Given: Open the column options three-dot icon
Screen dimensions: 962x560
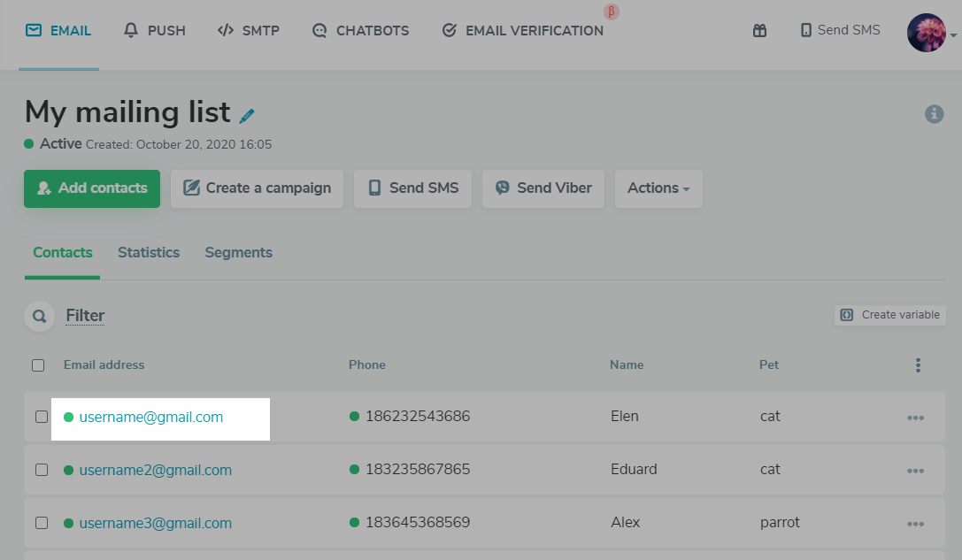Looking at the screenshot, I should pyautogui.click(x=918, y=365).
